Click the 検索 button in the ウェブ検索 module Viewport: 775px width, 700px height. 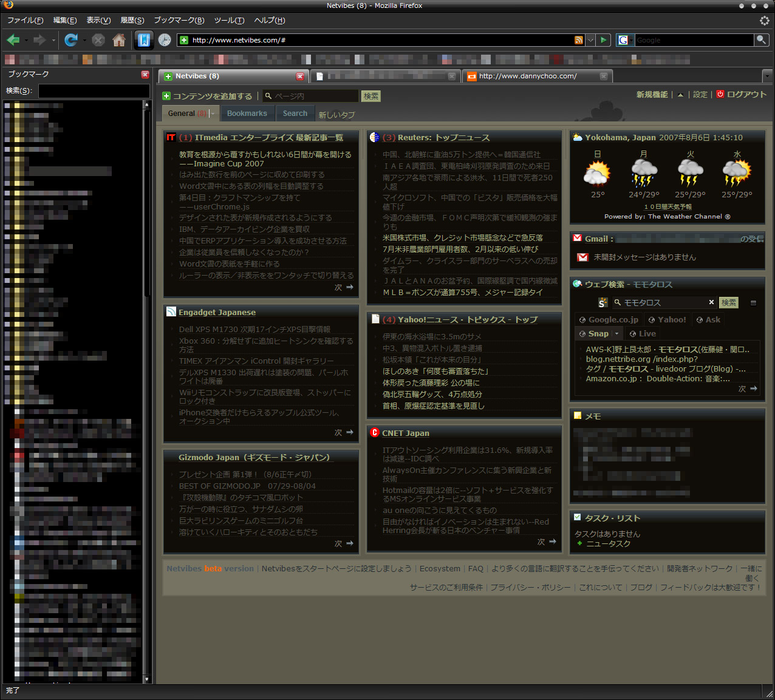[x=728, y=302]
